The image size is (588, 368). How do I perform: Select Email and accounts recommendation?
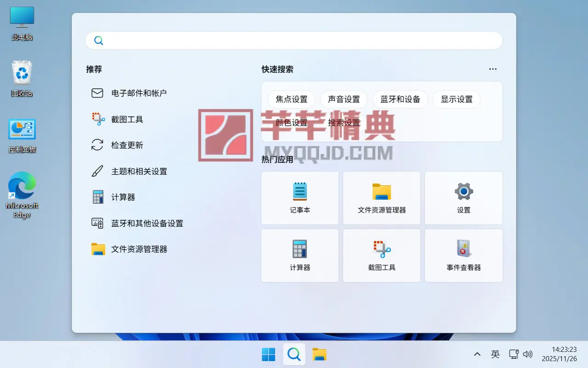point(139,93)
